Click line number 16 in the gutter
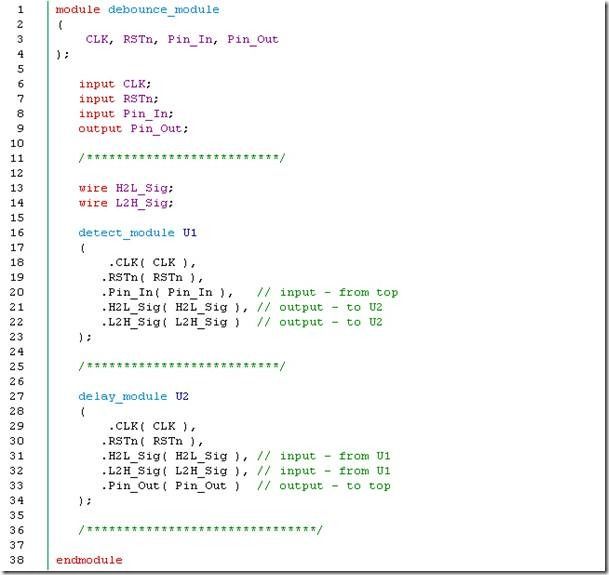This screenshot has width=609, height=575. point(17,233)
